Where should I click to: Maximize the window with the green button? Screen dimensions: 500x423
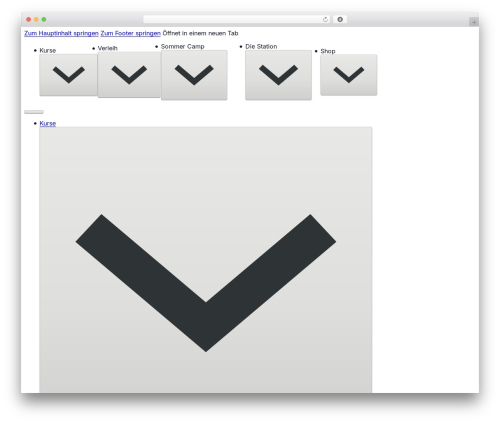pyautogui.click(x=44, y=20)
